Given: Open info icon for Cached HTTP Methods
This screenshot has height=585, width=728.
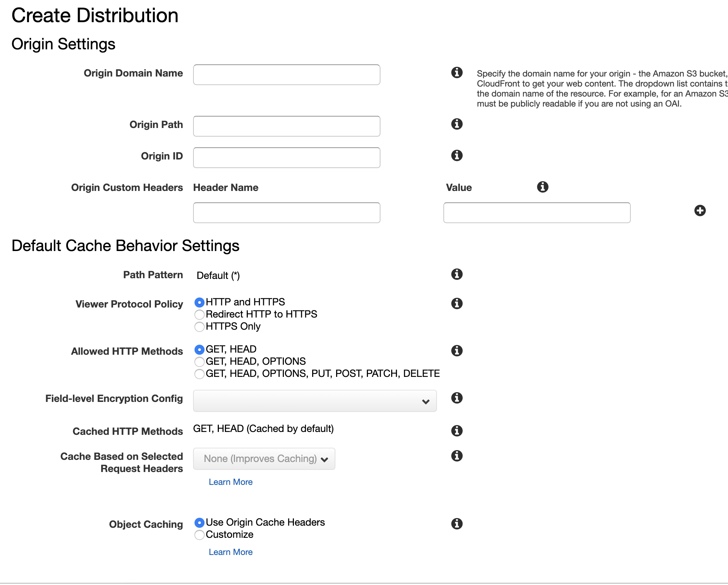Looking at the screenshot, I should point(457,431).
